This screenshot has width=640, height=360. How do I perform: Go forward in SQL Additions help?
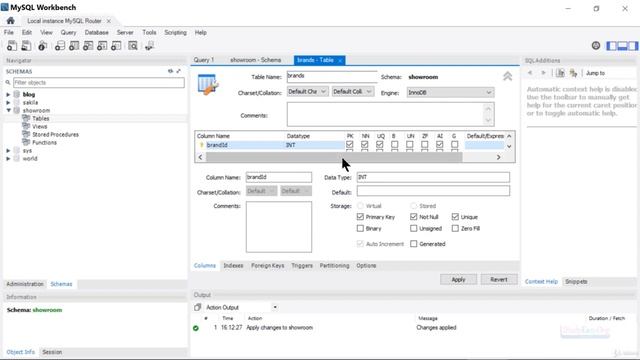[543, 73]
